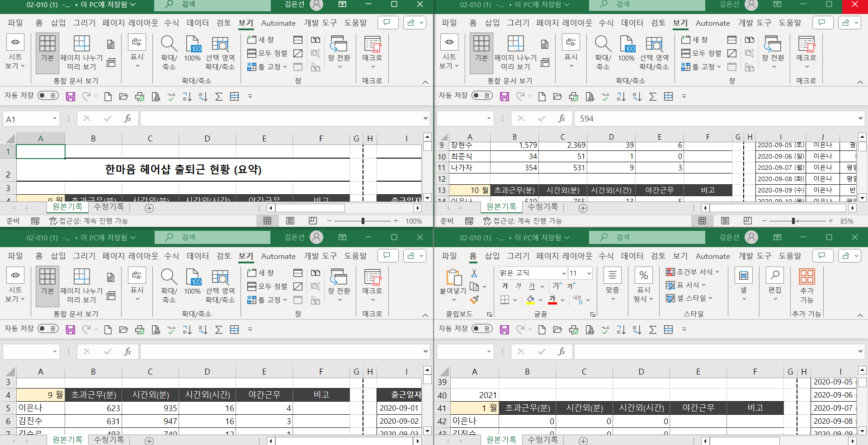Toggle underline 가 in bottom-right window
Screen dimensions: 868x445
[x=532, y=286]
